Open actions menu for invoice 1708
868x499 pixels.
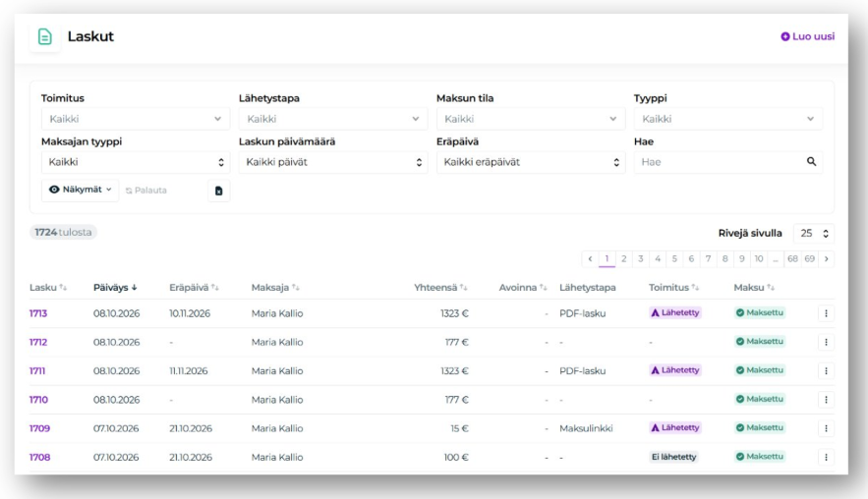coord(826,458)
